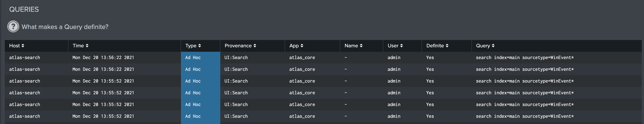The height and width of the screenshot is (124, 644).
Task: Click the admin user entry in the first row
Action: (394, 57)
